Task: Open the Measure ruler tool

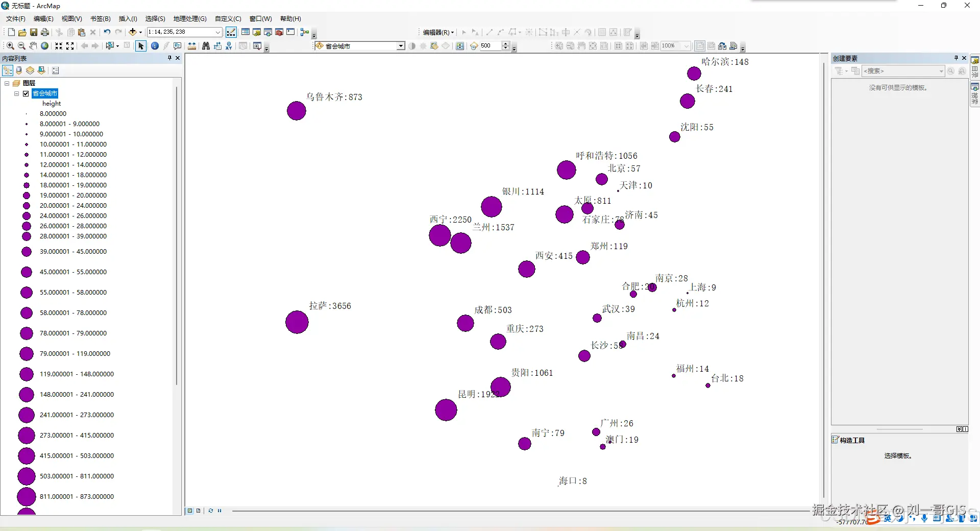Action: point(192,46)
